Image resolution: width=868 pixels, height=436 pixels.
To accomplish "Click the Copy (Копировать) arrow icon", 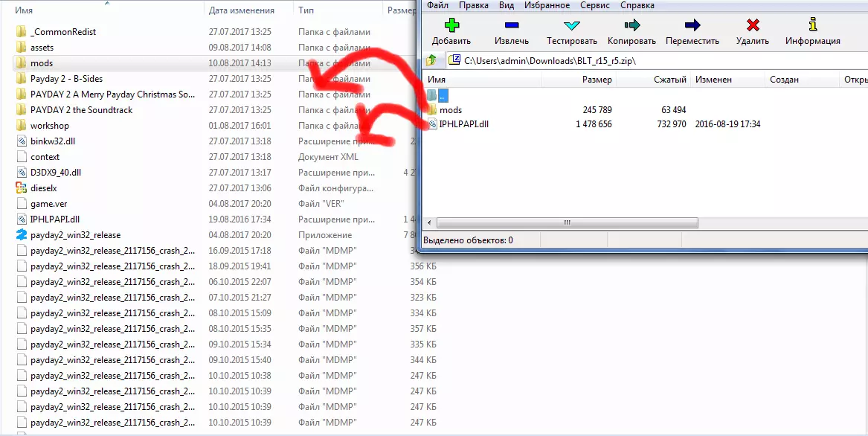I will 631,25.
